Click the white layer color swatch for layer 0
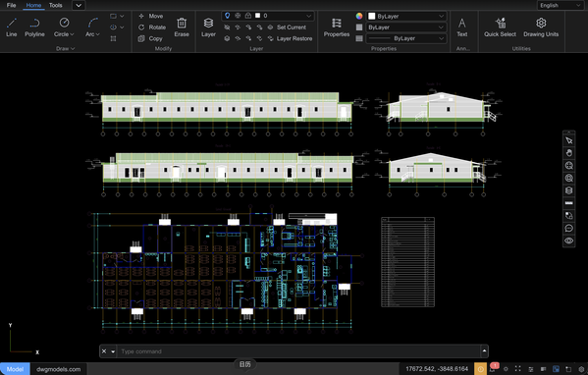Screen dimensions: 588x375 coord(257,16)
